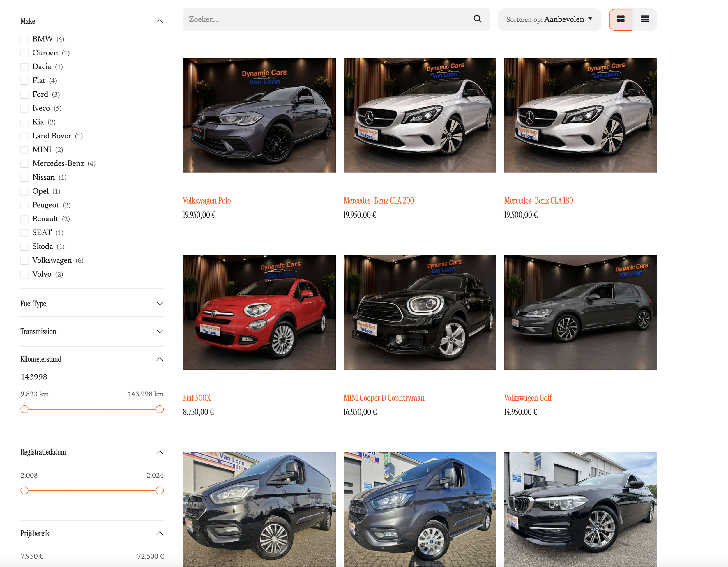Screen dimensions: 728x567
Task: Check the Nissan make filter
Action: tap(24, 178)
